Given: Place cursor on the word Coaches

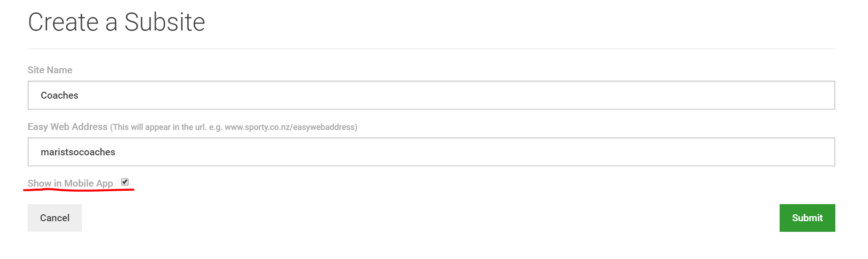Looking at the screenshot, I should (x=59, y=95).
